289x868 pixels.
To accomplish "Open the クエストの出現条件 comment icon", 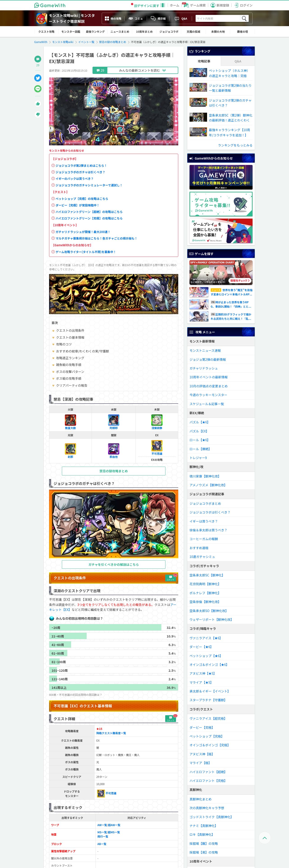I will pos(171,578).
